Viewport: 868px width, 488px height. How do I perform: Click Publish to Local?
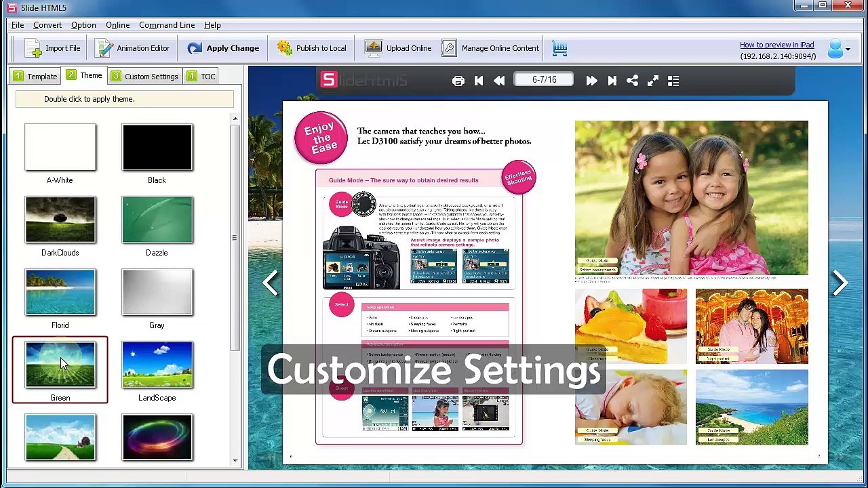(x=312, y=48)
